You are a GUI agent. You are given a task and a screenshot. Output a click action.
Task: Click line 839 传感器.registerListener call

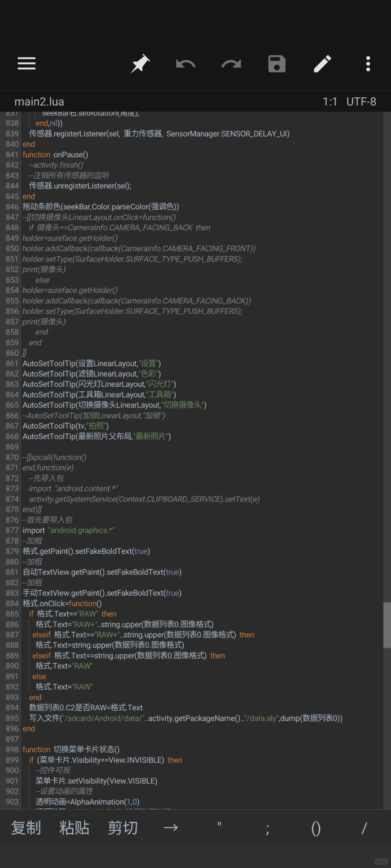point(159,134)
